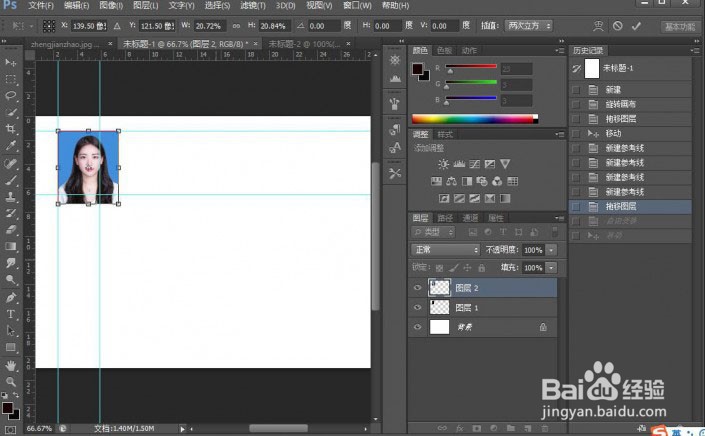Select the 图层 1 layer row
Image resolution: width=705 pixels, height=436 pixels.
pos(483,307)
